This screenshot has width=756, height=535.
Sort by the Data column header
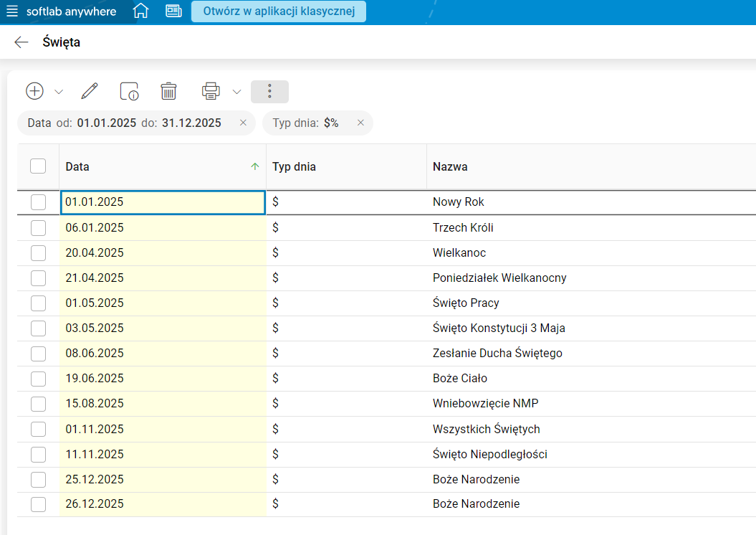tap(77, 166)
